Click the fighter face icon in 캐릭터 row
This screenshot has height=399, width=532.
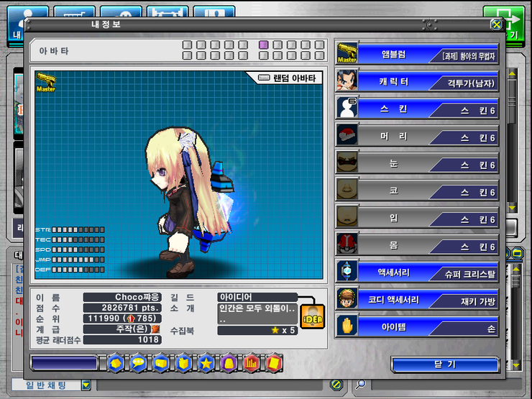pos(347,81)
